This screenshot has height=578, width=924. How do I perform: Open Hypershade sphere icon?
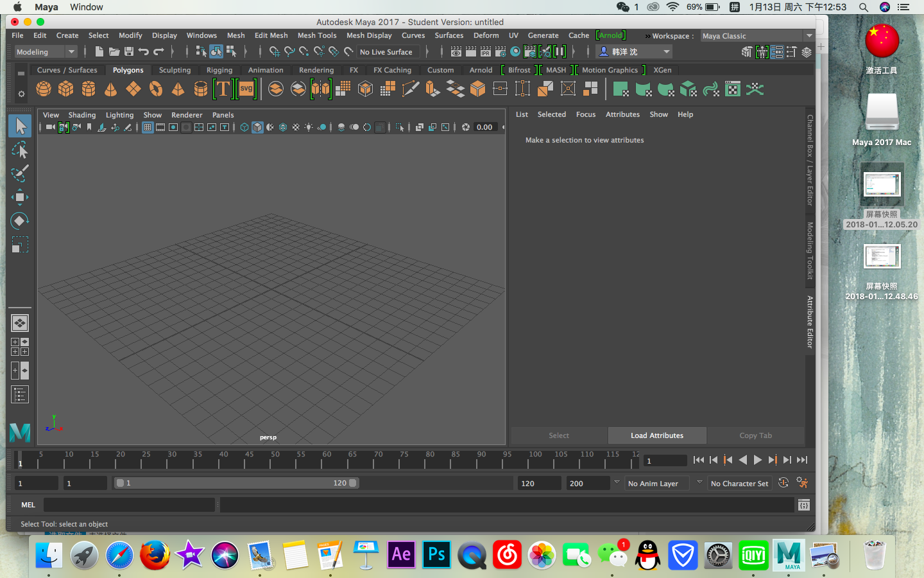pos(515,51)
